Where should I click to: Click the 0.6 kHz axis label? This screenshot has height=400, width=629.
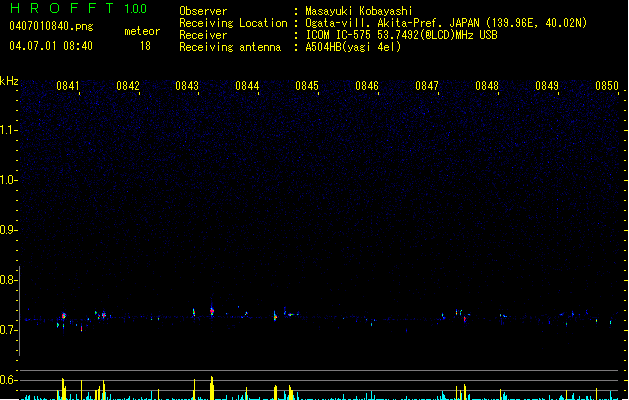8,380
